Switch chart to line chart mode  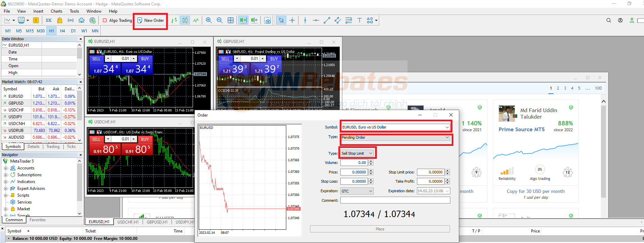(196, 20)
